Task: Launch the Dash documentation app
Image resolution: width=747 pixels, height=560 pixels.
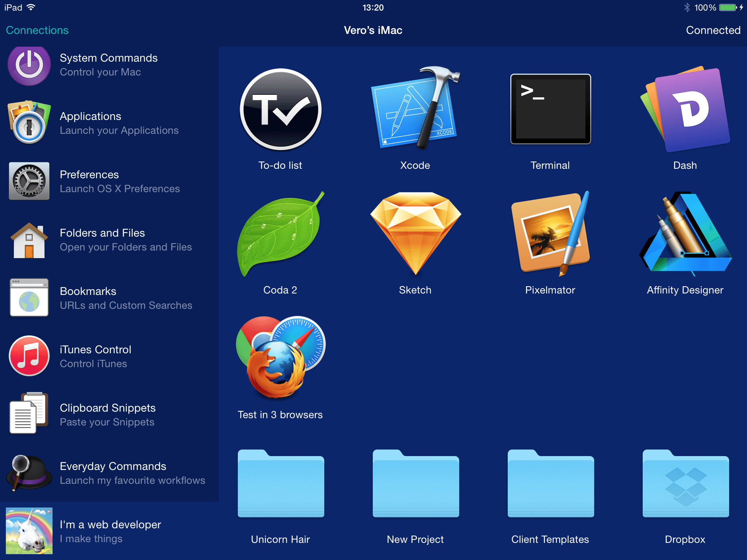Action: (685, 109)
